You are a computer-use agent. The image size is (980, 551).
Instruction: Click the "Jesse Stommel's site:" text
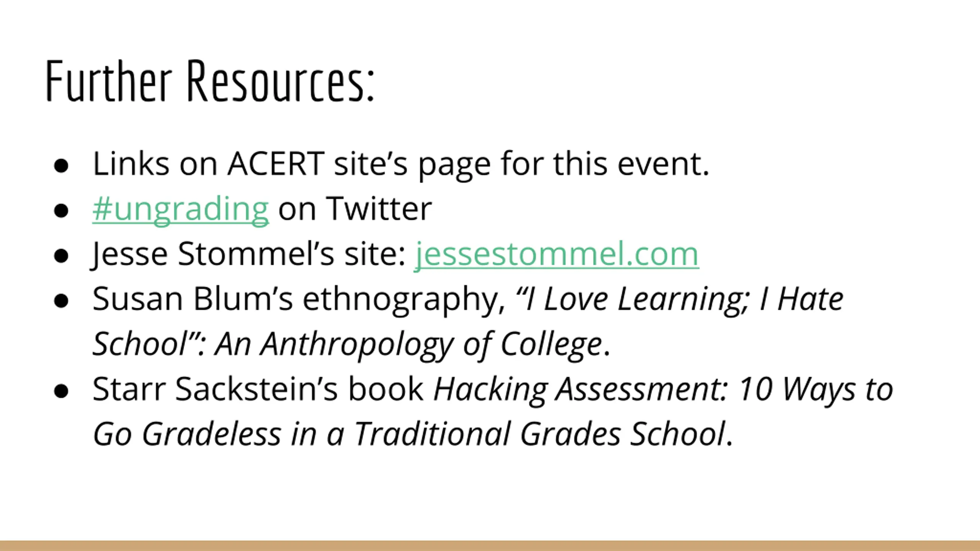point(249,255)
